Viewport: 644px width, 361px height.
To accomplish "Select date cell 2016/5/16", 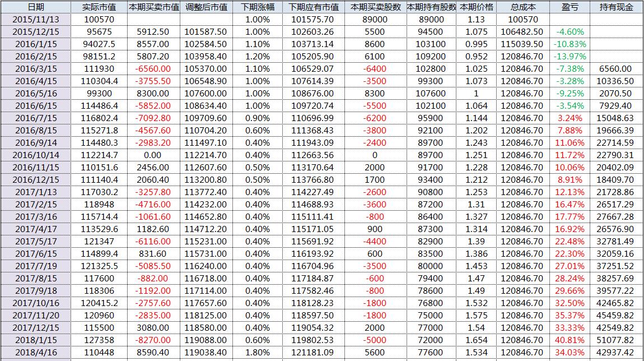I will tap(36, 94).
